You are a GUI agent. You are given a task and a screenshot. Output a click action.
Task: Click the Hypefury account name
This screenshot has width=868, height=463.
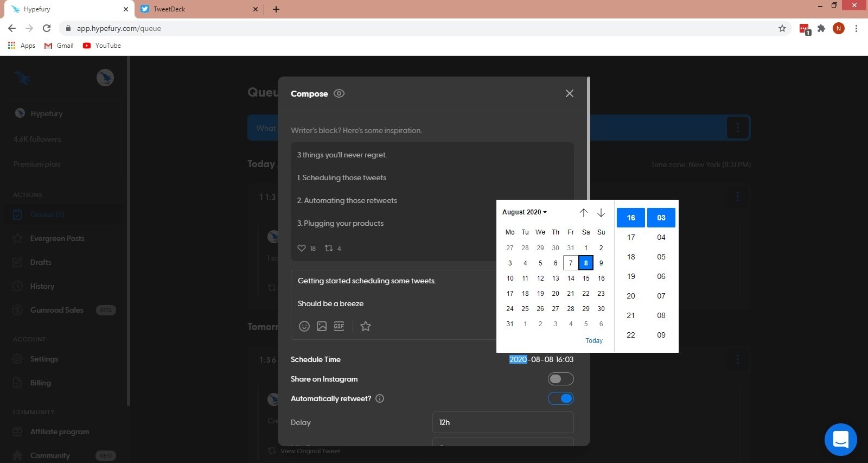click(46, 113)
